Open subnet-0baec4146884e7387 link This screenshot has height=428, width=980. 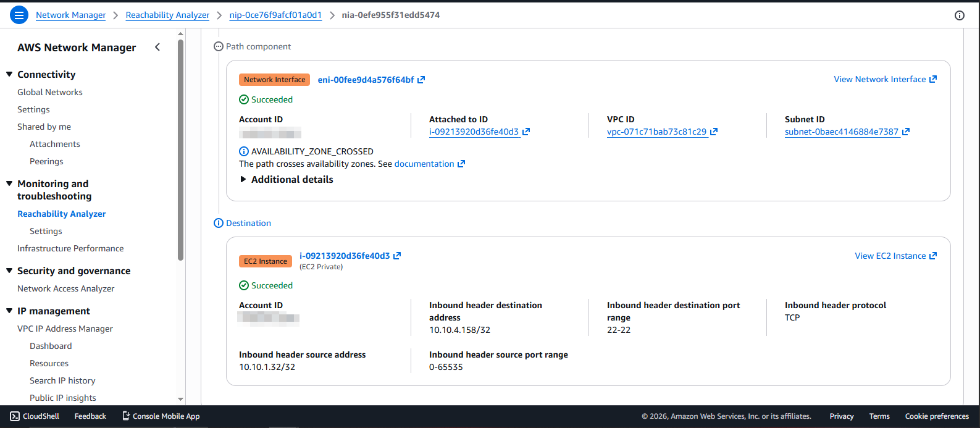842,132
